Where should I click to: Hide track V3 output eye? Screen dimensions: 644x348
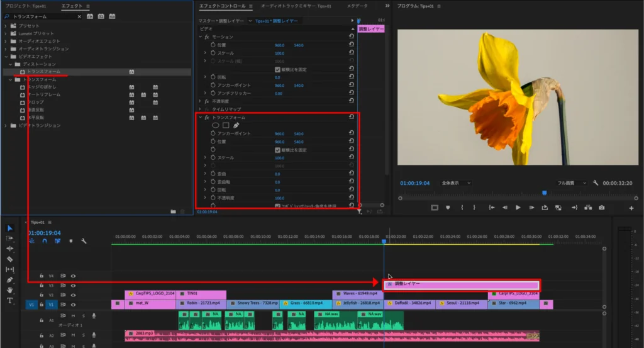pyautogui.click(x=73, y=286)
